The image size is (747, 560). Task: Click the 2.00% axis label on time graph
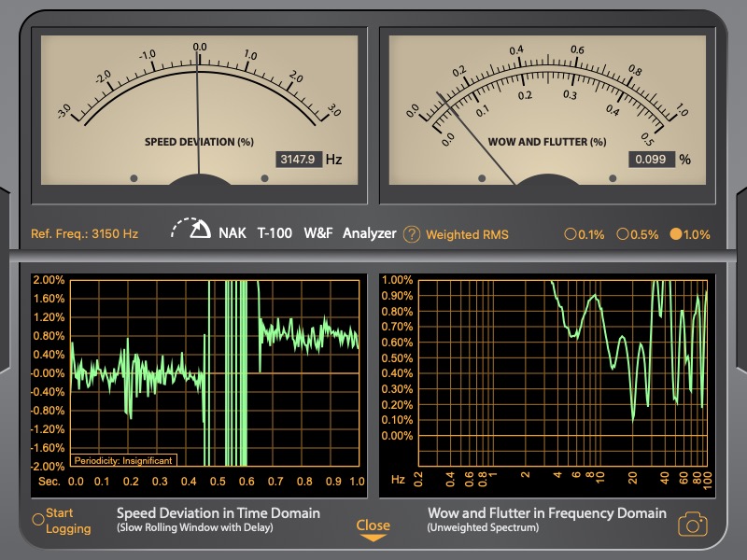[49, 280]
